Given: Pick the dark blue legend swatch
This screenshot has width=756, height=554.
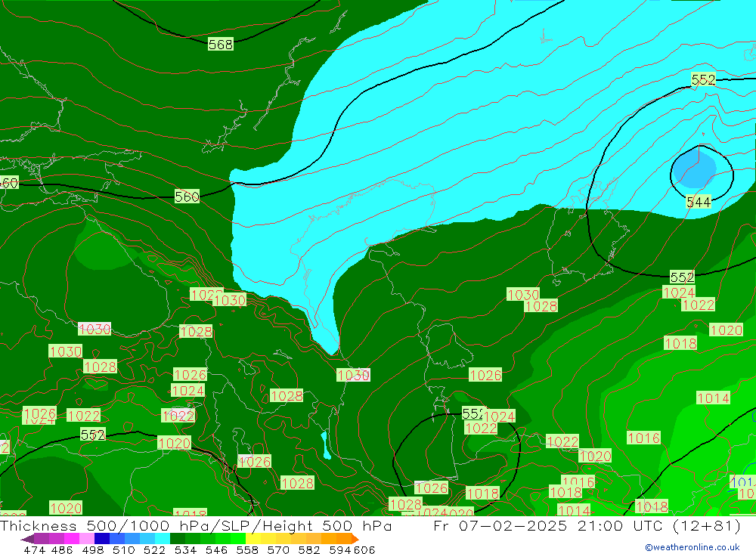Looking at the screenshot, I should coord(102,538).
